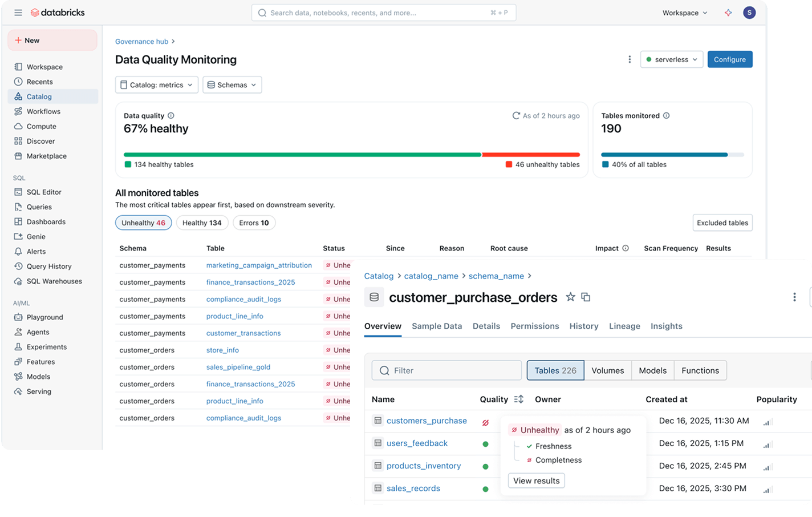Open marketing_campaign_attribution table link

(259, 265)
